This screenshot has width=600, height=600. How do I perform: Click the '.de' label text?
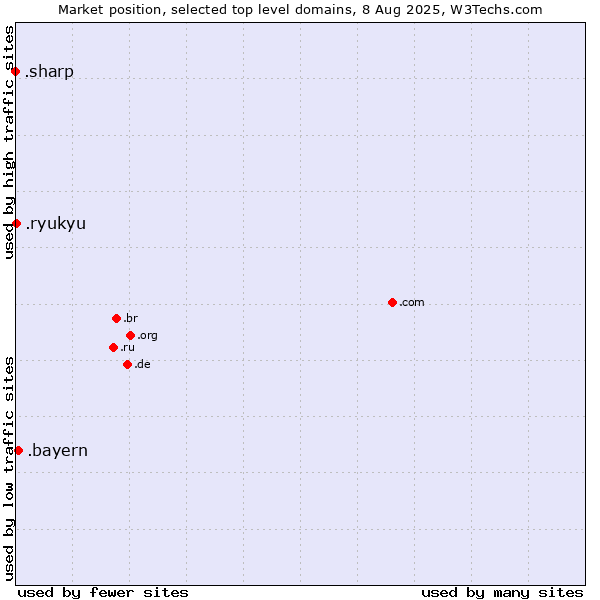(142, 364)
